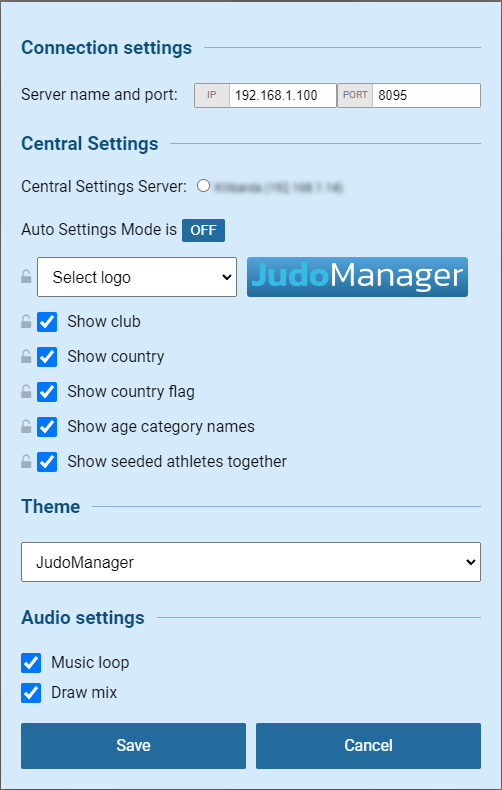Expand the JudoManager theme dropdown

click(251, 562)
